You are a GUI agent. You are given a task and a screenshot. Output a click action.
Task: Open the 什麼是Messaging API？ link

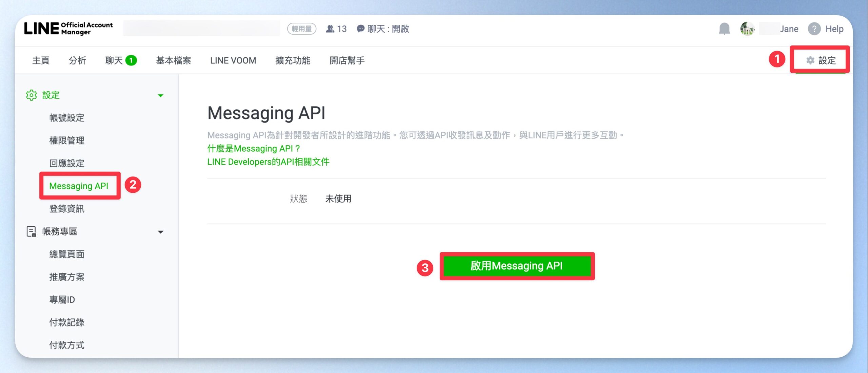click(253, 148)
